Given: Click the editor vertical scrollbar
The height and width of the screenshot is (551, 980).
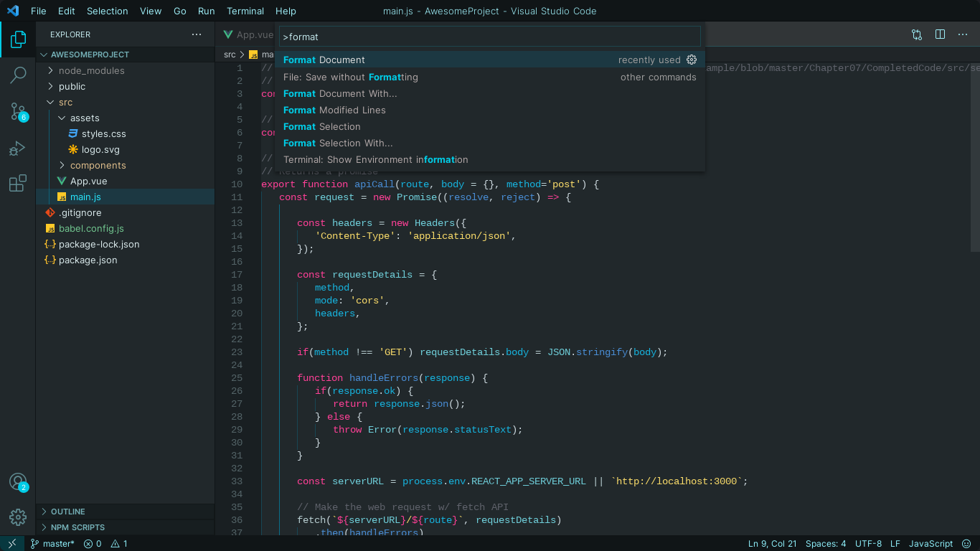Looking at the screenshot, I should [975, 156].
